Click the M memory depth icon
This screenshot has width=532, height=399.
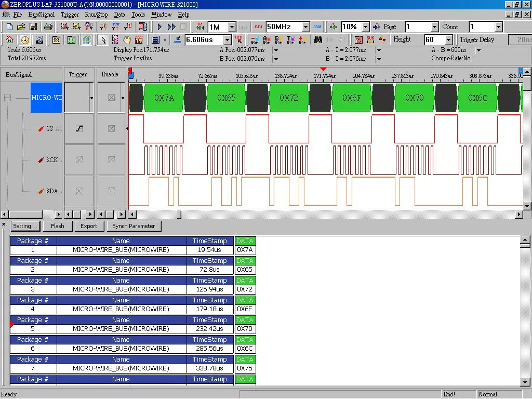tap(200, 27)
